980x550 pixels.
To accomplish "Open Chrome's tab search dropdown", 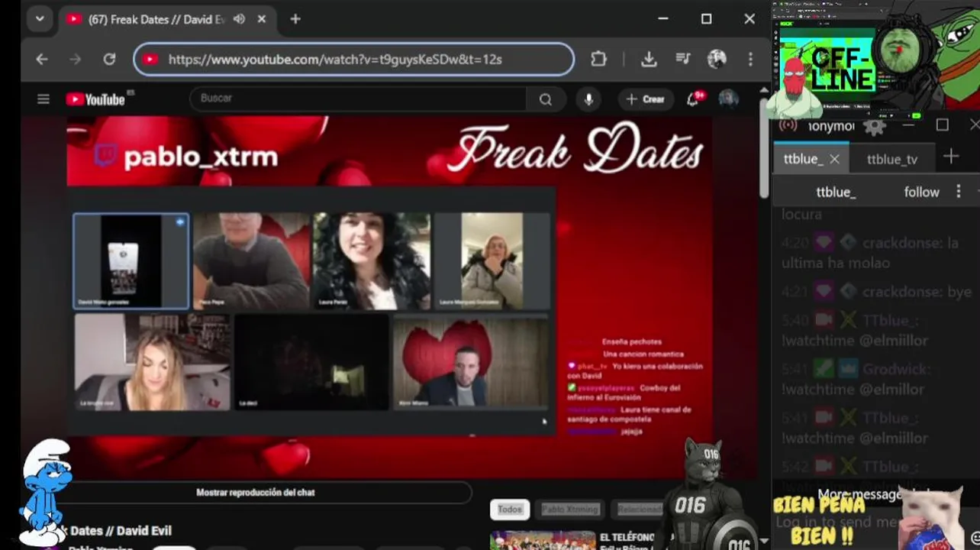I will coord(39,19).
